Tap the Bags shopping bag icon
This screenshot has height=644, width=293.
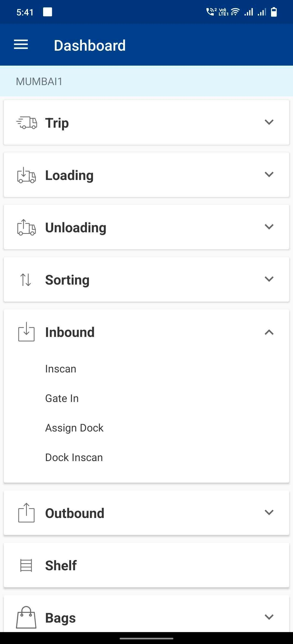coord(26,617)
